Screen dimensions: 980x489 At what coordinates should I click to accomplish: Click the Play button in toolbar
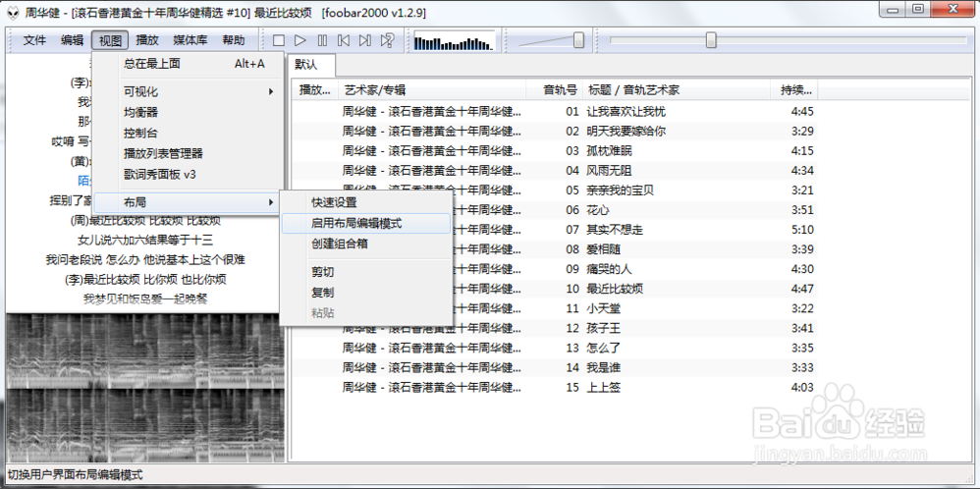coord(300,40)
